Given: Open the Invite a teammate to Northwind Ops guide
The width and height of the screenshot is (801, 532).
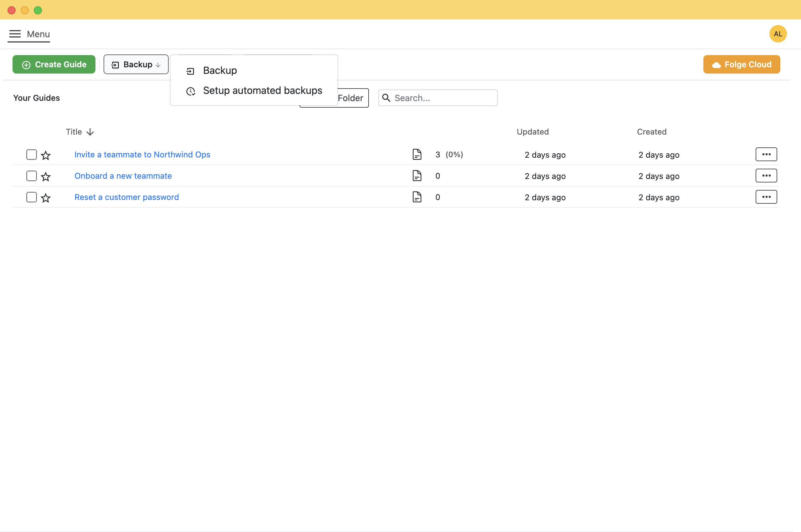Looking at the screenshot, I should pyautogui.click(x=142, y=155).
